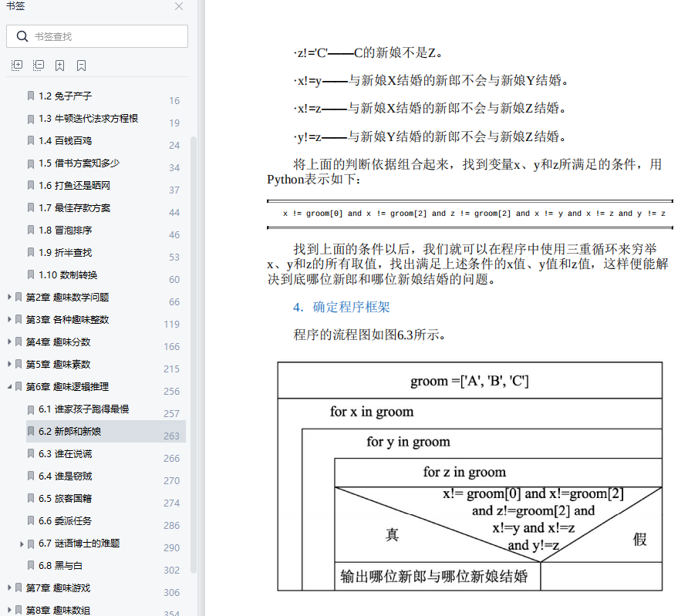Click flowchart text for z in groom

464,472
